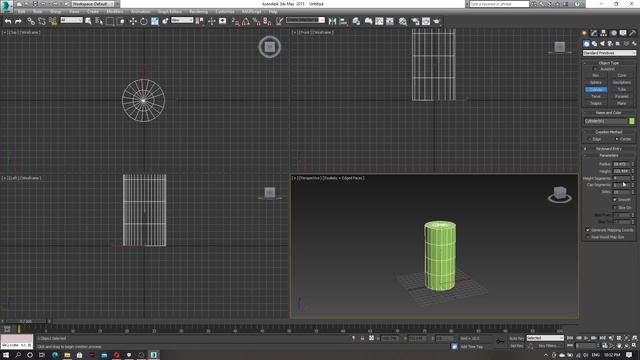The image size is (640, 360).
Task: Select the Center creation method radio
Action: (616, 139)
